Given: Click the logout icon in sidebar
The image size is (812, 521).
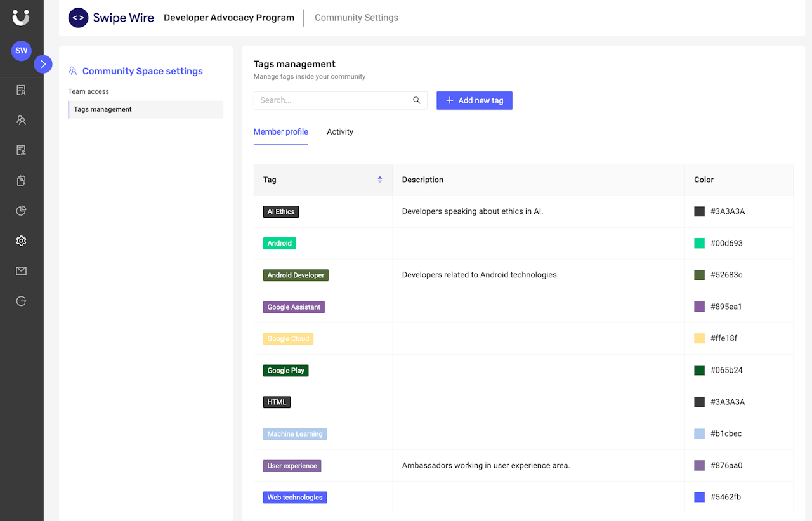Looking at the screenshot, I should pyautogui.click(x=21, y=301).
